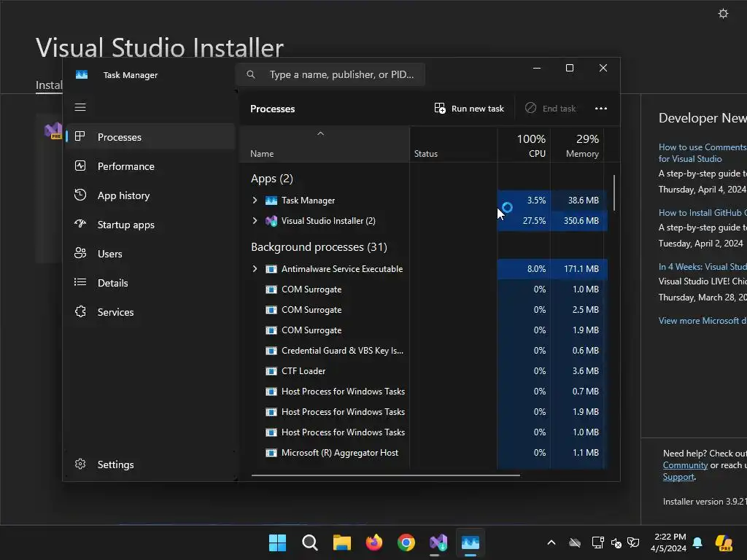Expand the Task Manager process row

[x=255, y=201]
